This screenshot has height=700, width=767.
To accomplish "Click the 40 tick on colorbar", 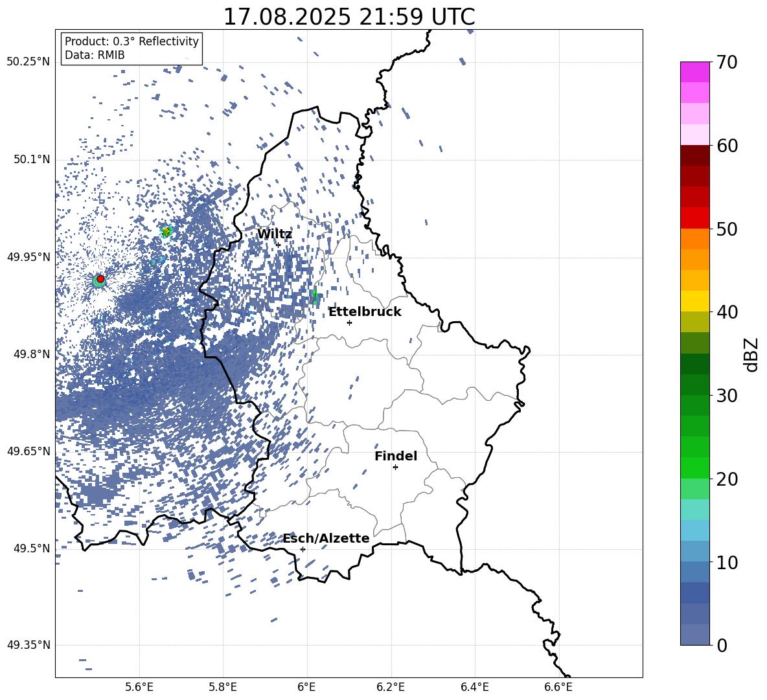I will [727, 312].
